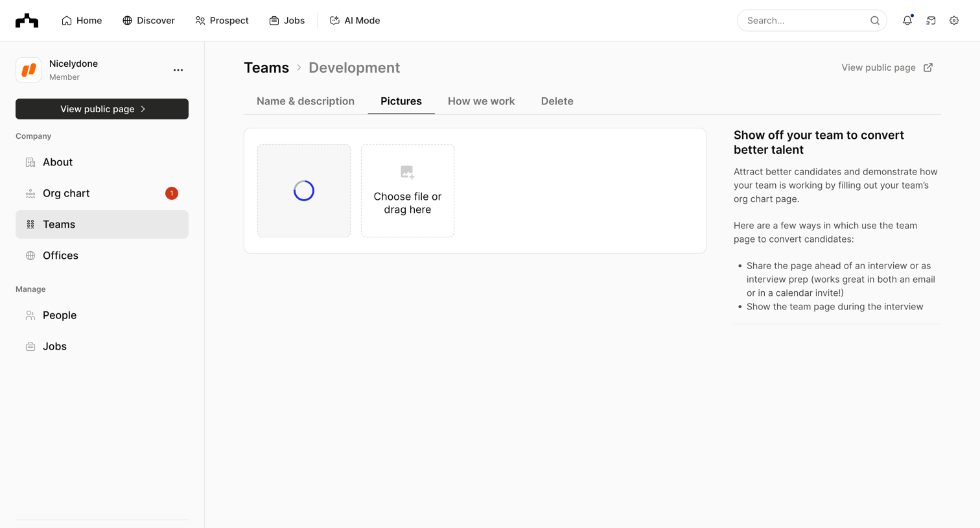Click the icon between bell and settings gear

(x=931, y=21)
